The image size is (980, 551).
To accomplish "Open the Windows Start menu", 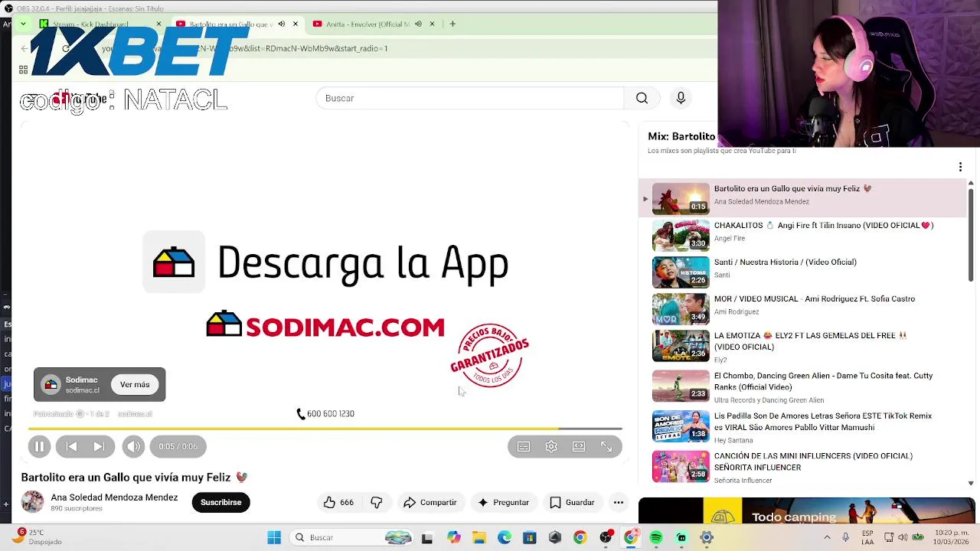I will pyautogui.click(x=274, y=537).
